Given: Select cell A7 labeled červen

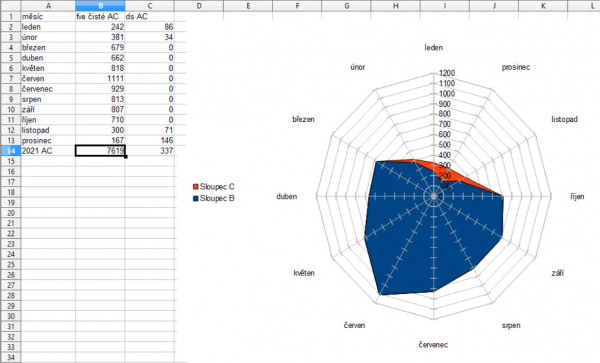Looking at the screenshot, I should pos(48,78).
